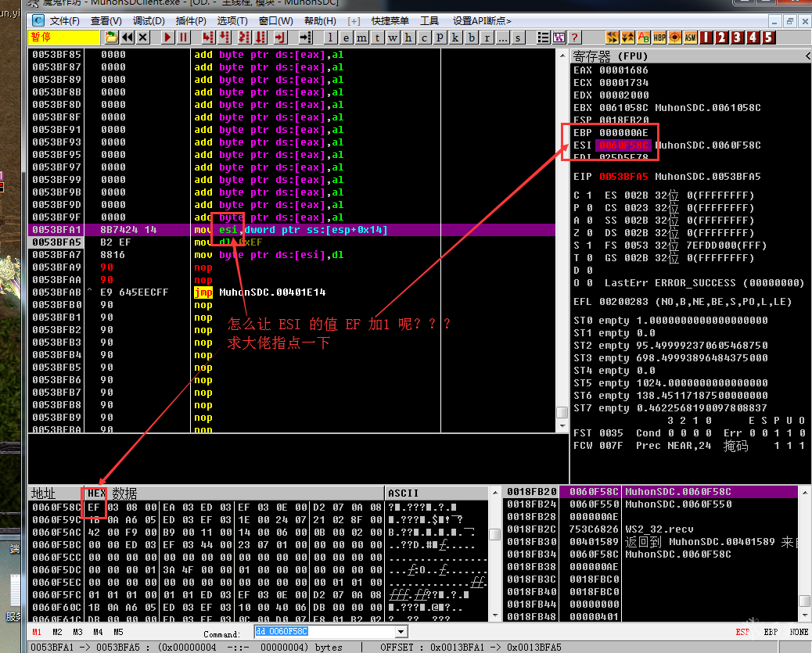
Task: Expand the Command history dropdown arrow
Action: click(401, 632)
